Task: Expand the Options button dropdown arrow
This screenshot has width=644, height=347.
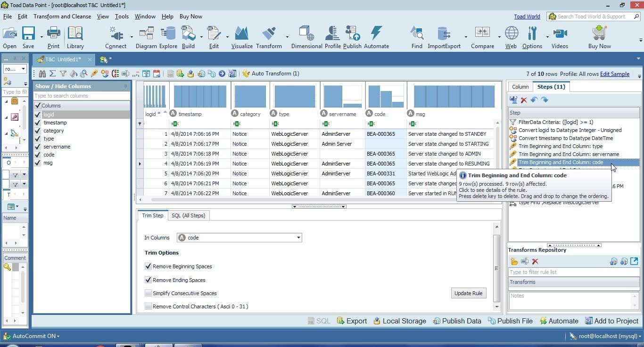Action: tap(547, 37)
